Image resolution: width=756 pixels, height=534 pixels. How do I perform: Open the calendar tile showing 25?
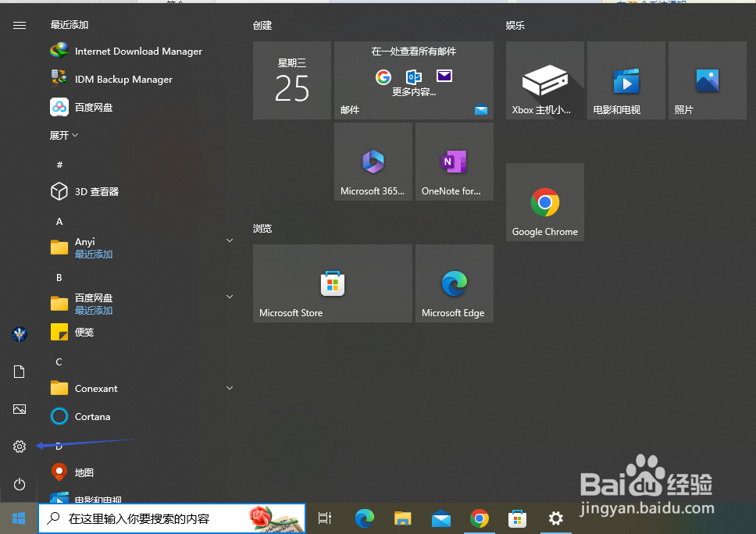point(291,80)
